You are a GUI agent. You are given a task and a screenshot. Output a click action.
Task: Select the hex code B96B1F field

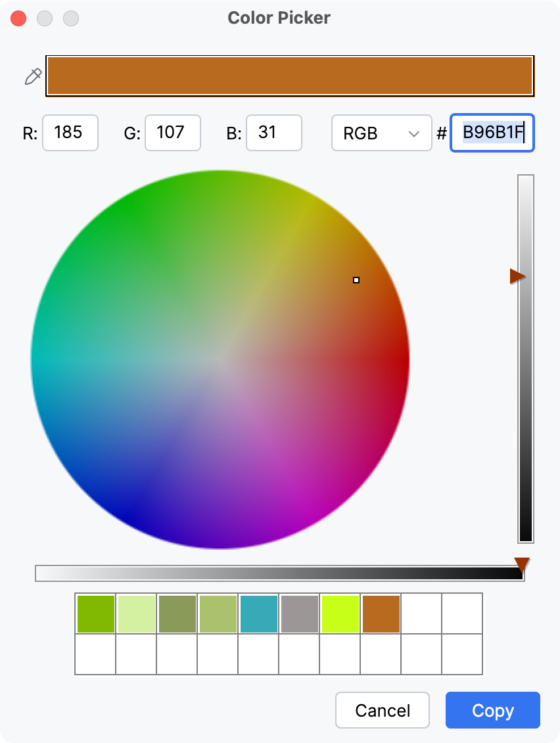point(492,133)
